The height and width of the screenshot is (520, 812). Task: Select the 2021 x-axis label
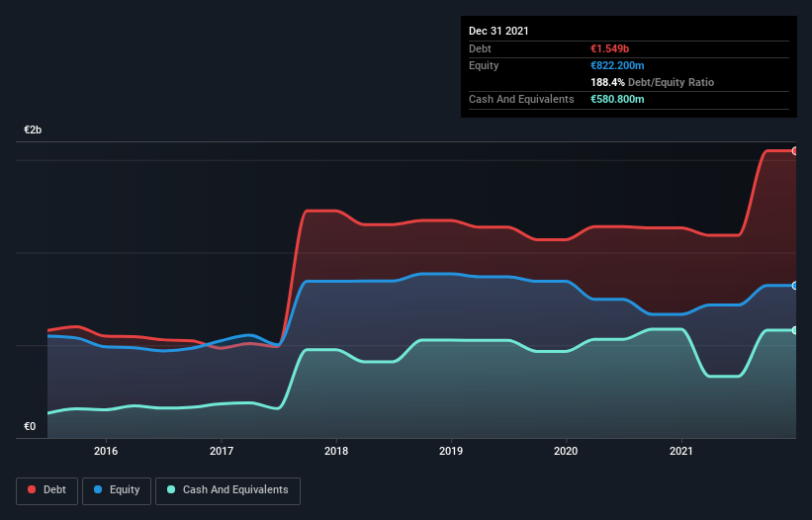click(x=681, y=451)
